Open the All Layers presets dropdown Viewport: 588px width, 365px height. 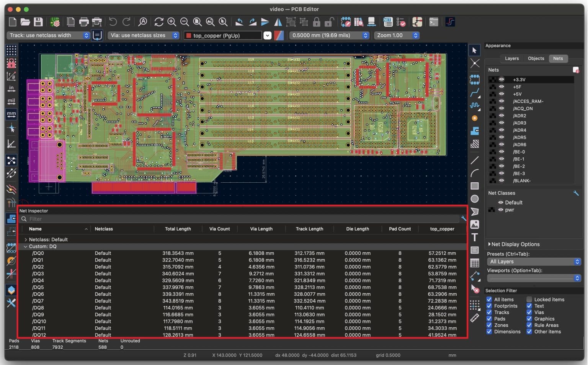534,262
